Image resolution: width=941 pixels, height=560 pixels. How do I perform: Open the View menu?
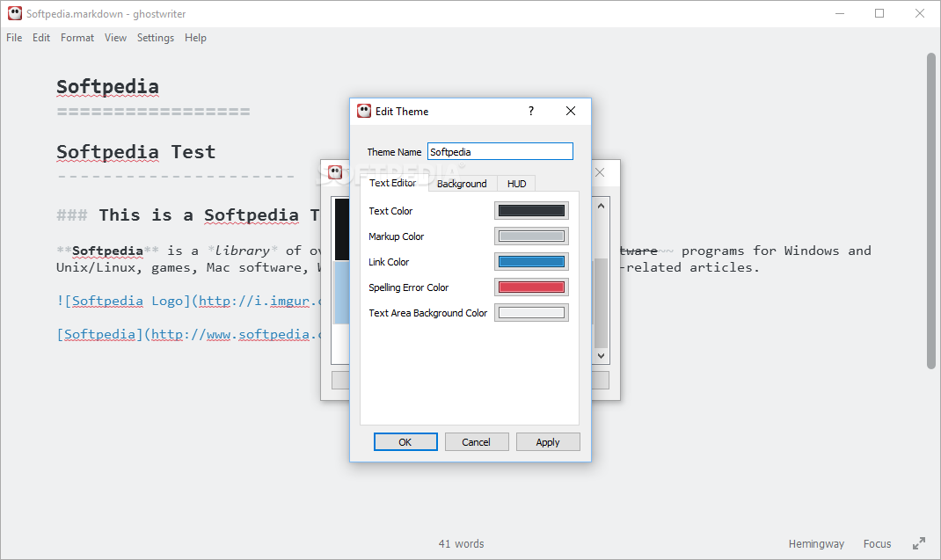(115, 38)
